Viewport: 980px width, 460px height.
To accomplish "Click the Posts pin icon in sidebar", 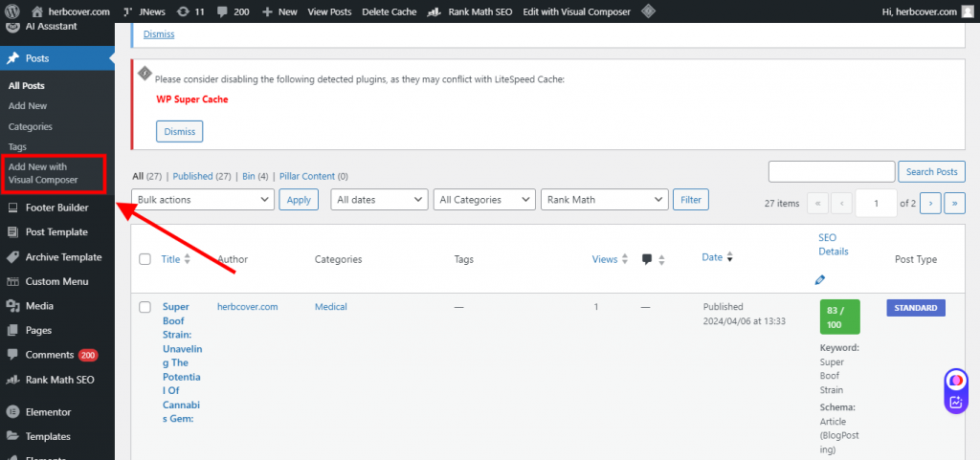I will 11,58.
